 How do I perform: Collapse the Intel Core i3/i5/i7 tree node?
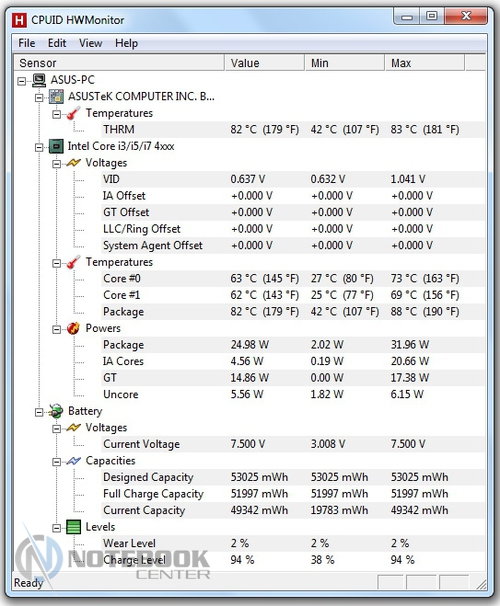point(39,147)
